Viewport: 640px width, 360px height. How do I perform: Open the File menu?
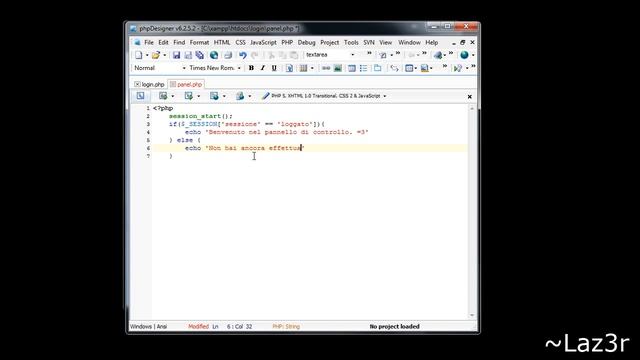[x=149, y=42]
